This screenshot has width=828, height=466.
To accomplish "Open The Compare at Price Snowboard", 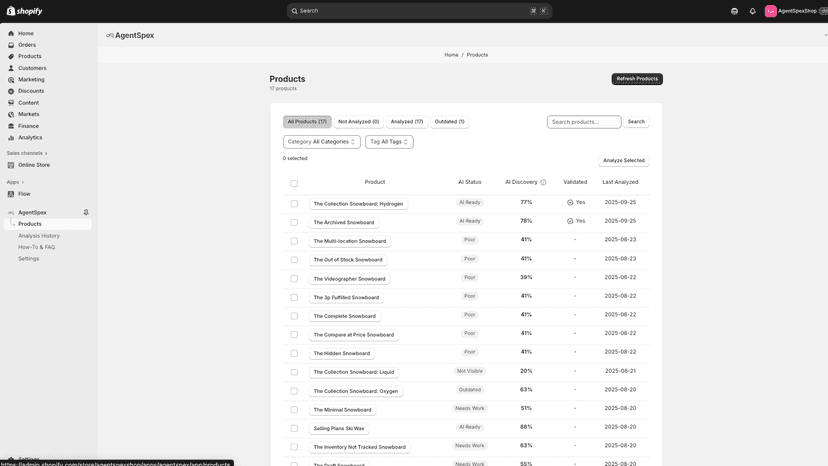I will 354,335.
